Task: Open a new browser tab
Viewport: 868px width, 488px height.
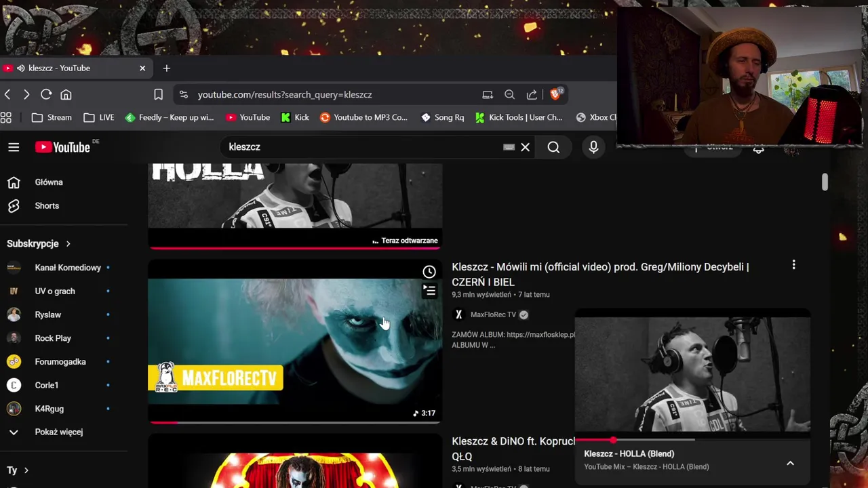Action: coord(166,68)
